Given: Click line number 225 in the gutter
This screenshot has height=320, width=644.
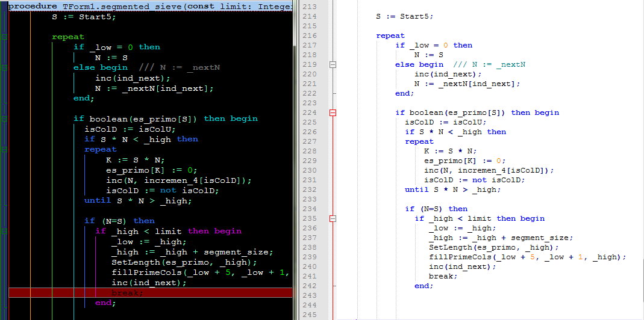Looking at the screenshot, I should click(309, 122).
